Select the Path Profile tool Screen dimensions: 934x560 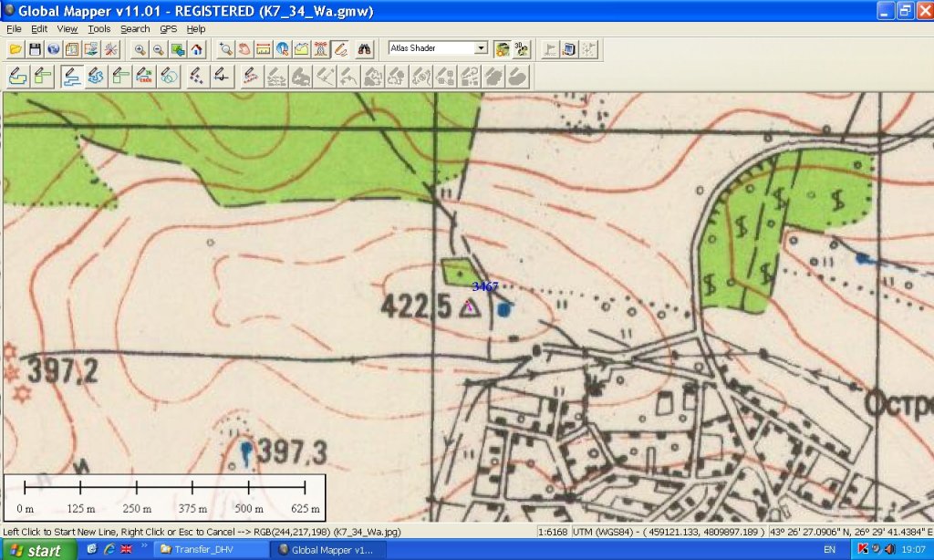click(301, 49)
